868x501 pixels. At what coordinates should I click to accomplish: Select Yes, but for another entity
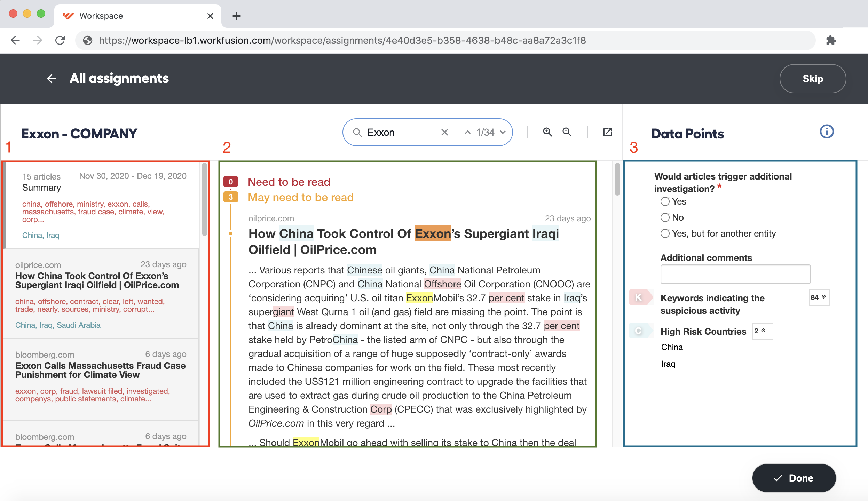point(665,233)
